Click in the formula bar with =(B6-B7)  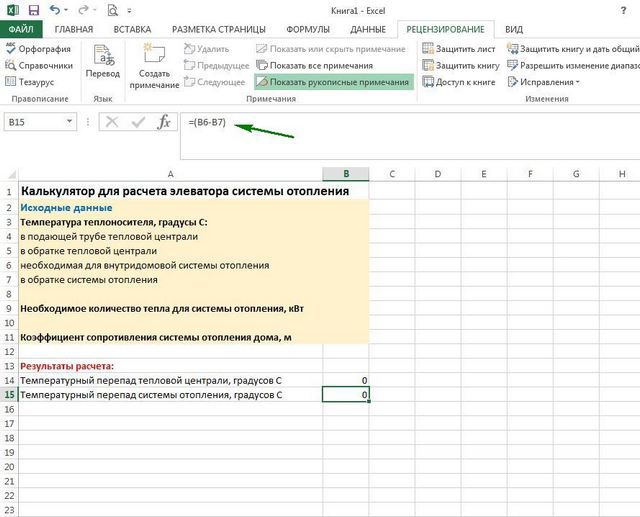400,121
